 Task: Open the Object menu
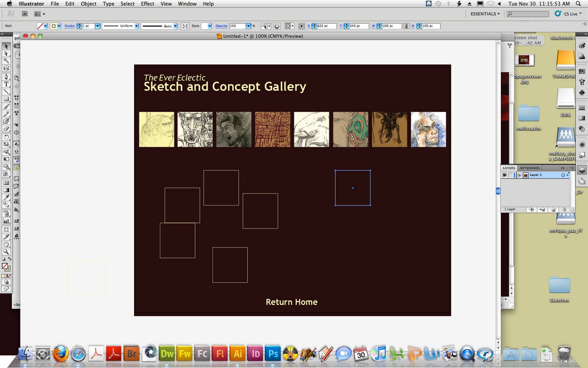pyautogui.click(x=89, y=4)
